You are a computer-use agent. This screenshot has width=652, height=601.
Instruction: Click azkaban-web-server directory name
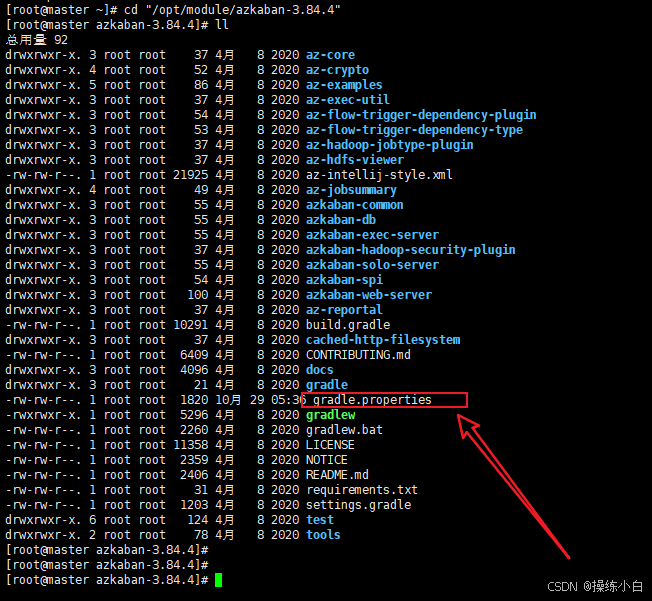coord(369,294)
